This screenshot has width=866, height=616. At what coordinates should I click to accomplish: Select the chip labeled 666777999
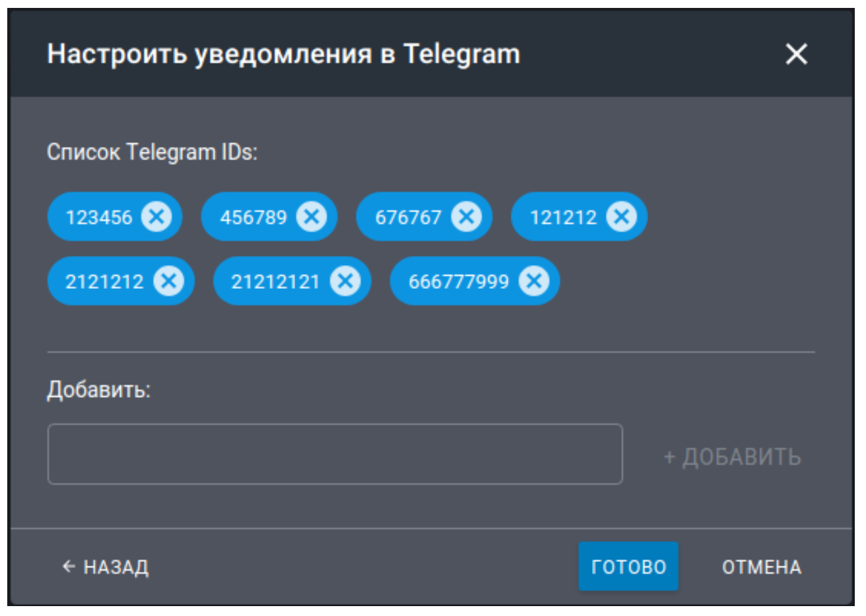(x=459, y=282)
